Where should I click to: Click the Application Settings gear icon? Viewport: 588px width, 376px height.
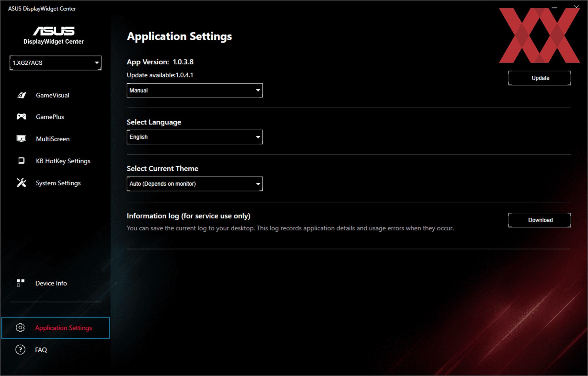[21, 328]
